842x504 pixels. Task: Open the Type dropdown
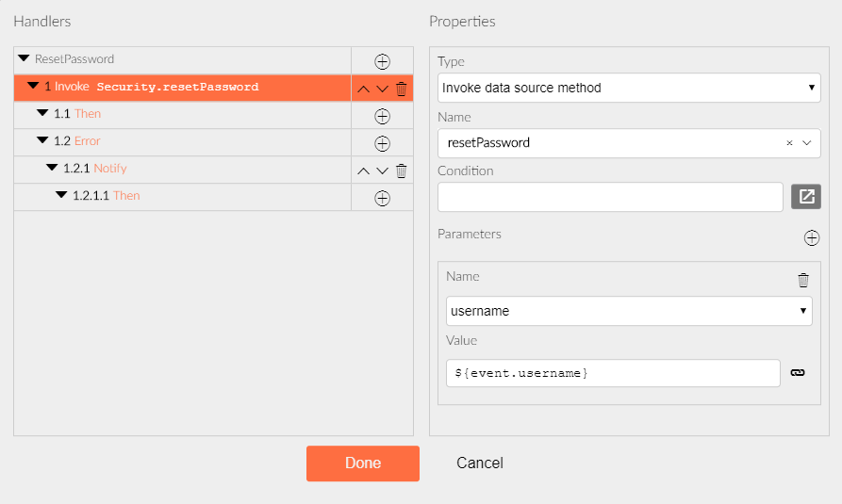(629, 88)
